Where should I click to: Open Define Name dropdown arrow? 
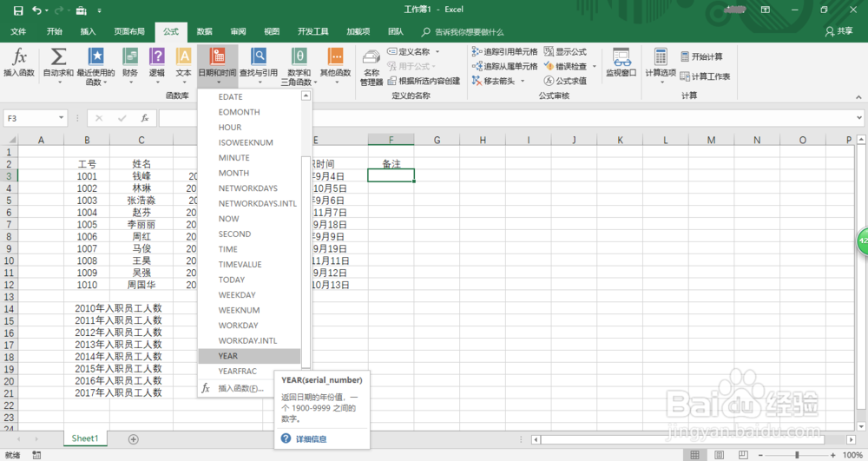tap(437, 51)
